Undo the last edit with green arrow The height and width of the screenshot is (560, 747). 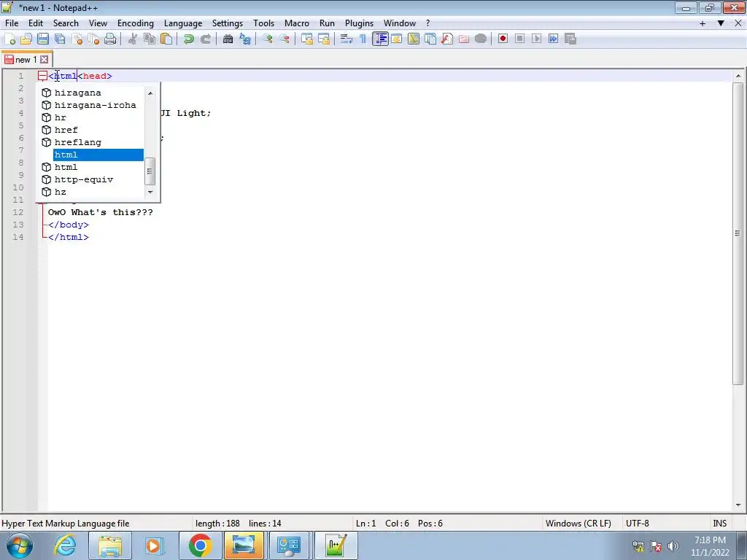pos(189,39)
